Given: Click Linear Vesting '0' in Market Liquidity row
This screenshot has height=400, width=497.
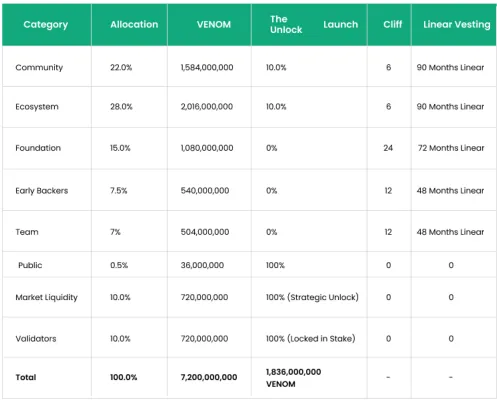Looking at the screenshot, I should (x=451, y=297).
